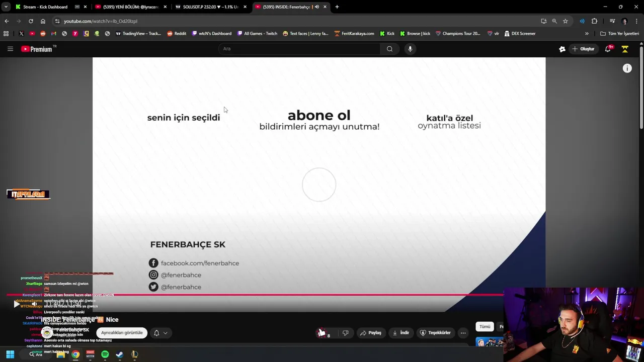
Task: Open All Games - Twitch bookmark
Action: [x=257, y=34]
